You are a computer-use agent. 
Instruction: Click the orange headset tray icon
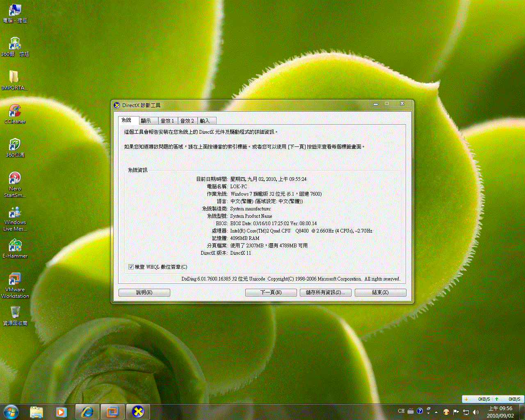click(446, 412)
